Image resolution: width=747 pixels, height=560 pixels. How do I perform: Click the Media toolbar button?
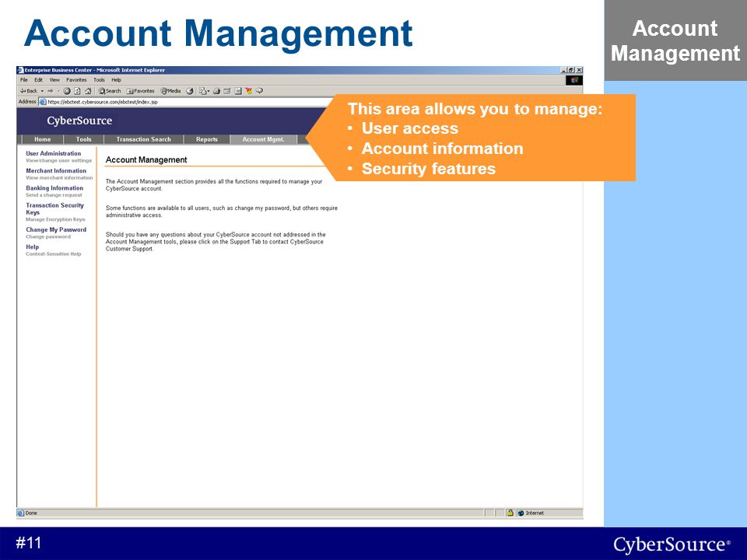point(170,91)
